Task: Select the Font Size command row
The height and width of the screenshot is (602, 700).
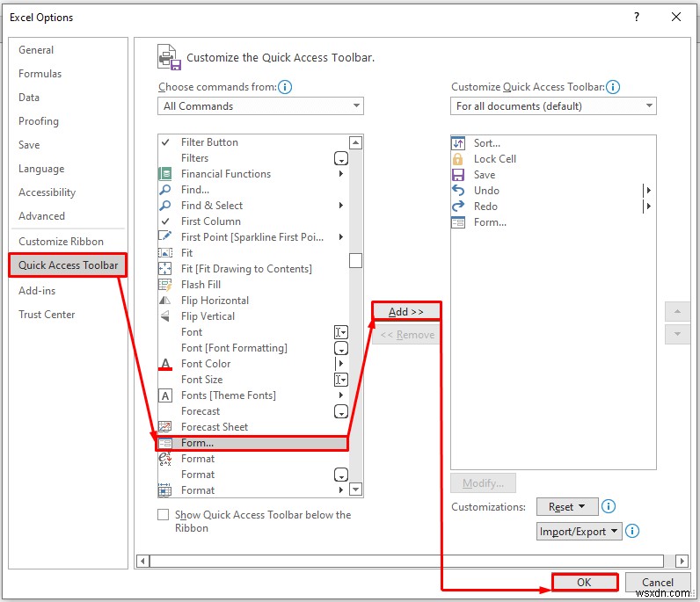Action: 253,380
